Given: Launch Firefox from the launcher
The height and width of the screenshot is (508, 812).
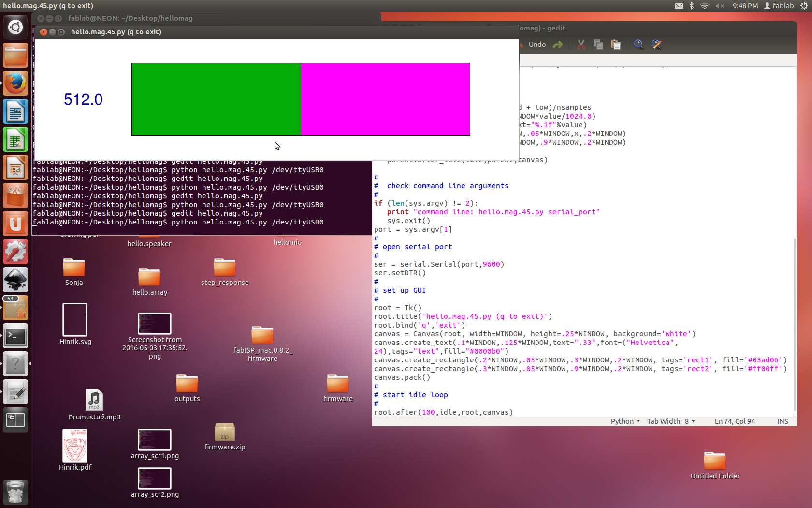Looking at the screenshot, I should point(15,83).
